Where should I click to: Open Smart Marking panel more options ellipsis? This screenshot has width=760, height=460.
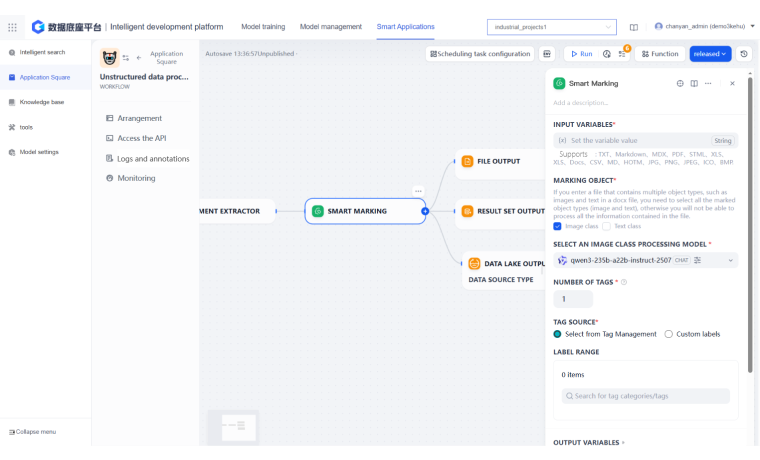708,84
